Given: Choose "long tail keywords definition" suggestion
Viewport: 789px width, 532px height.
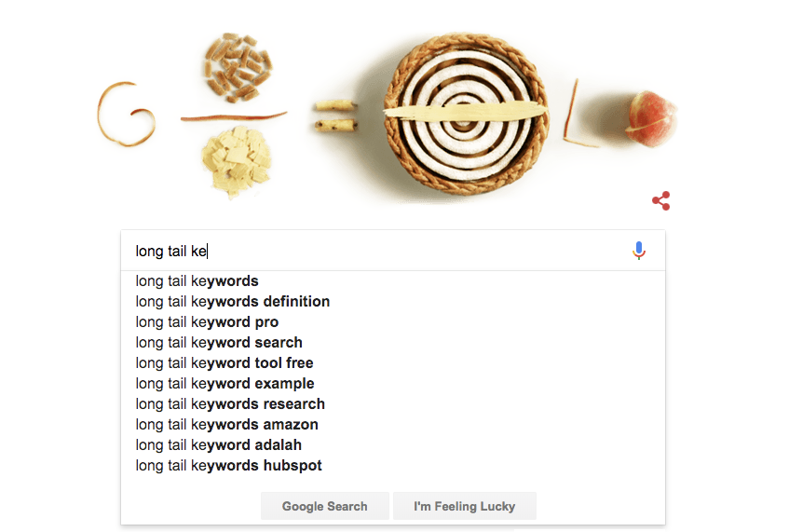Looking at the screenshot, I should [233, 302].
